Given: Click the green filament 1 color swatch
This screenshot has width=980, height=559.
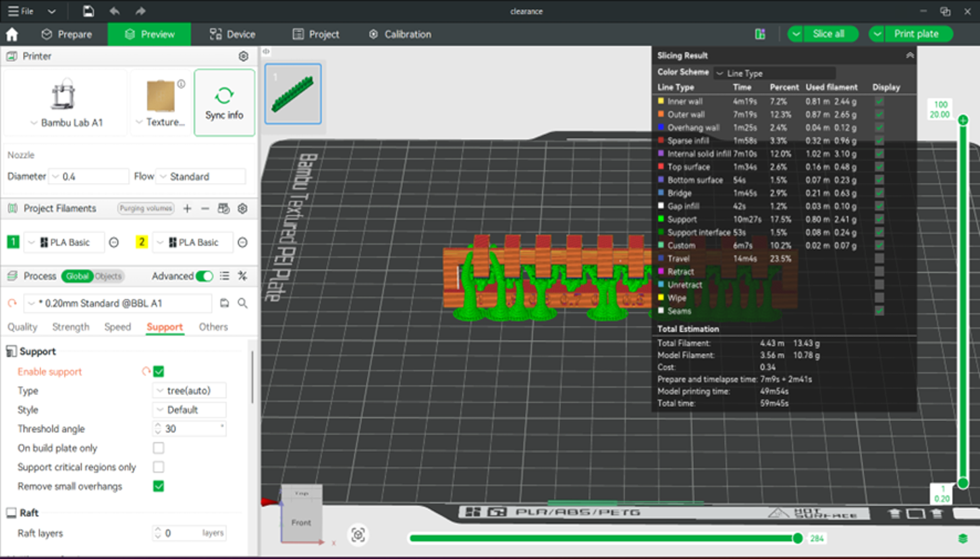Looking at the screenshot, I should pos(13,242).
